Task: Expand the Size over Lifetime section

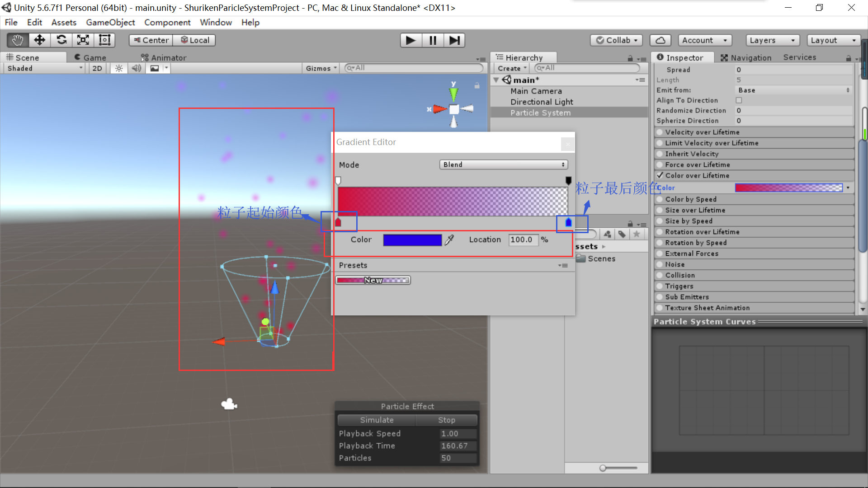Action: pos(694,210)
